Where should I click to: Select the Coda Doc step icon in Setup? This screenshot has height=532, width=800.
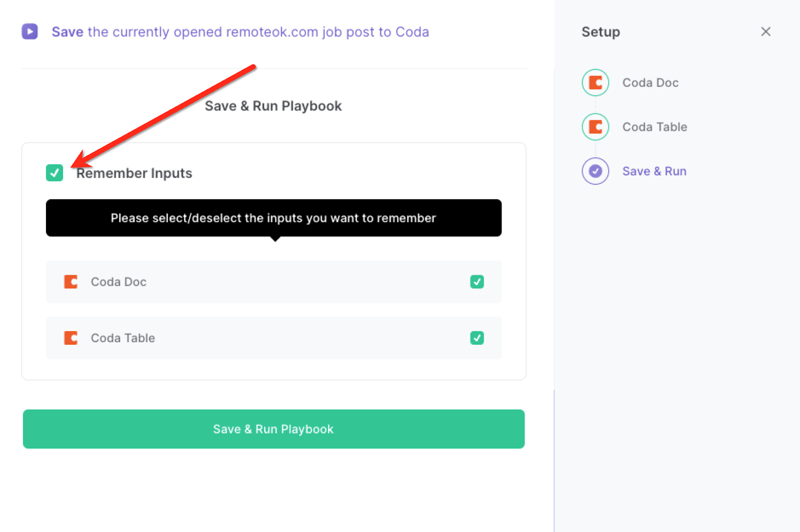point(595,82)
